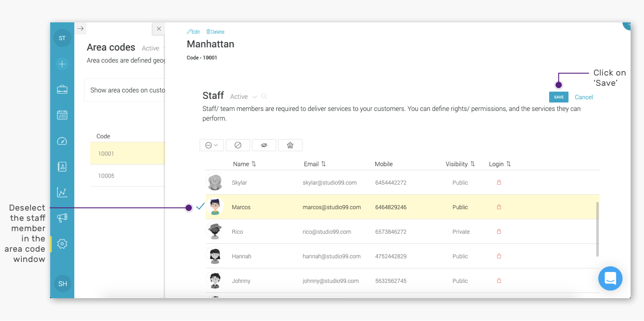The image size is (644, 321).
Task: Open the settings gear in the sidebar
Action: pyautogui.click(x=62, y=244)
